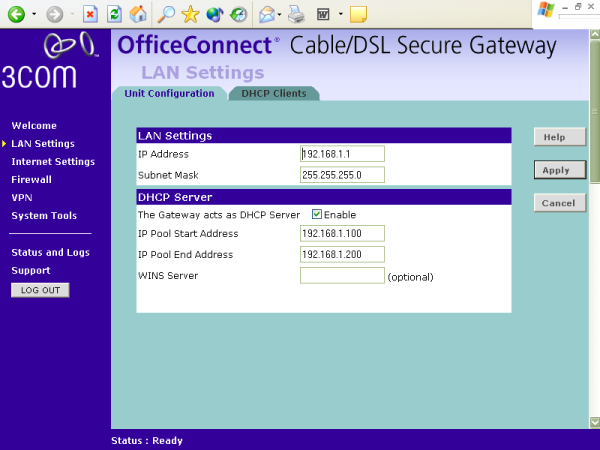Switch to the DHCP Clients tab
The width and height of the screenshot is (600, 450).
274,93
